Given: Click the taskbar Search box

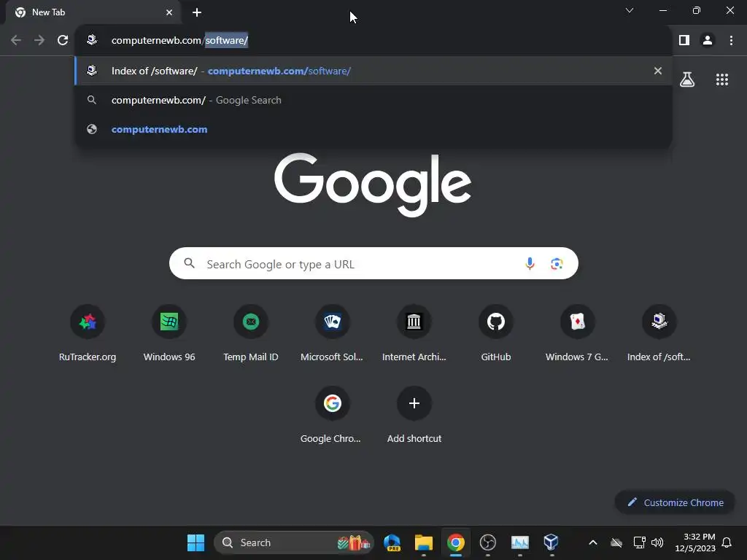Looking at the screenshot, I should tap(294, 542).
